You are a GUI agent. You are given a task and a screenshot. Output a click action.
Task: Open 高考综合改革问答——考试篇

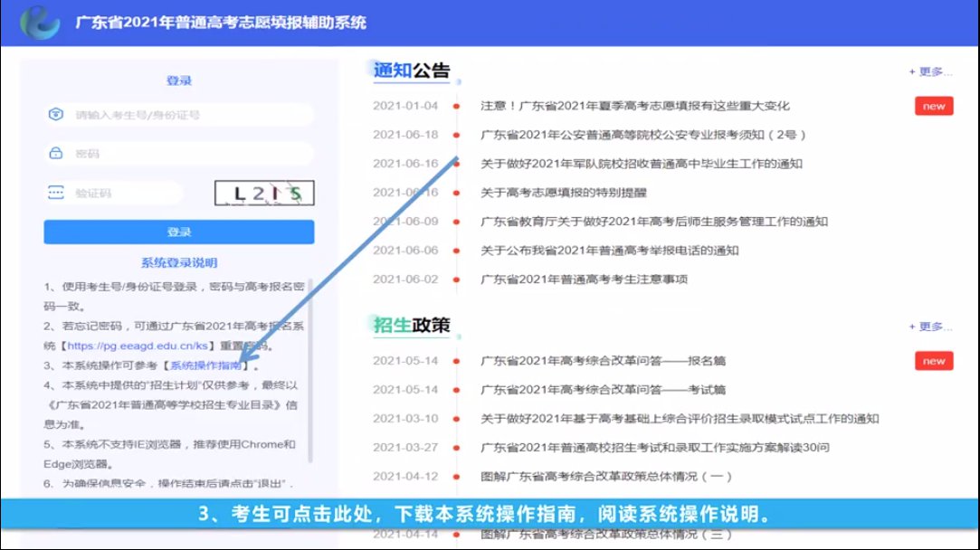pyautogui.click(x=603, y=389)
